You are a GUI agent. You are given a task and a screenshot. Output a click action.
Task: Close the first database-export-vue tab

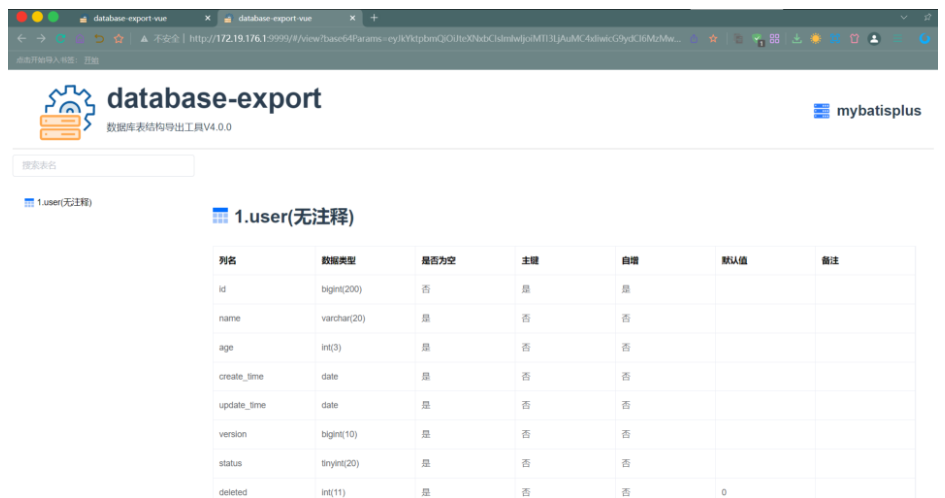[x=208, y=18]
